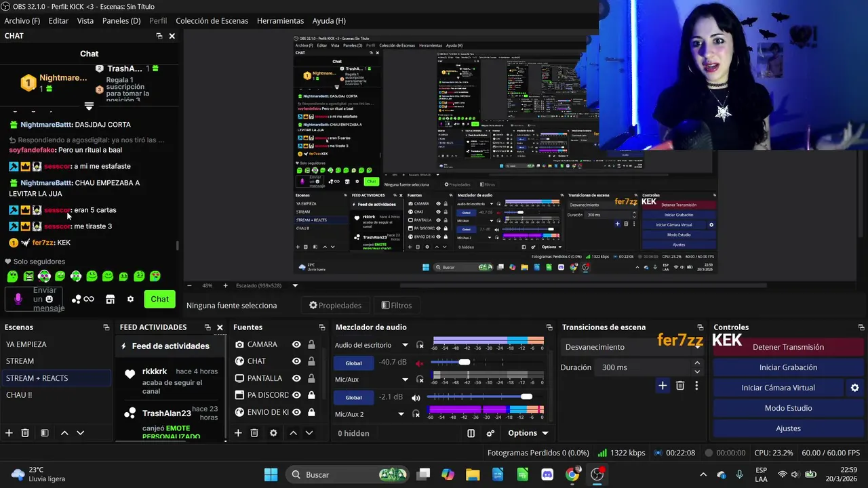Viewport: 868px width, 488px height.
Task: Zoom out preview with the minus icon
Action: [x=189, y=285]
